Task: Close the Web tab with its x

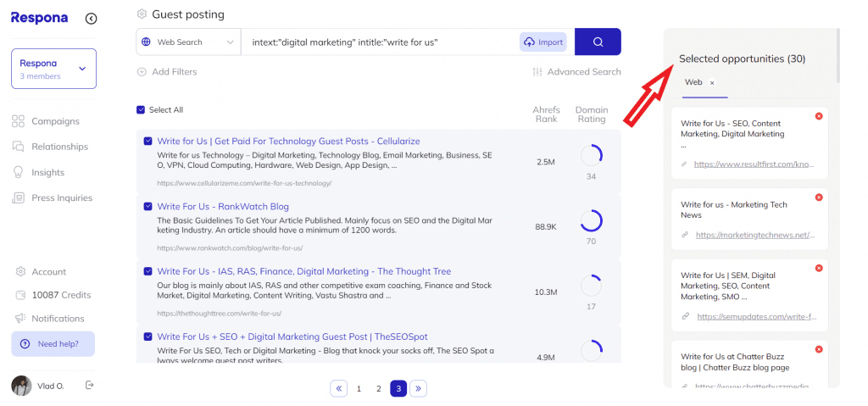Action: coord(712,82)
